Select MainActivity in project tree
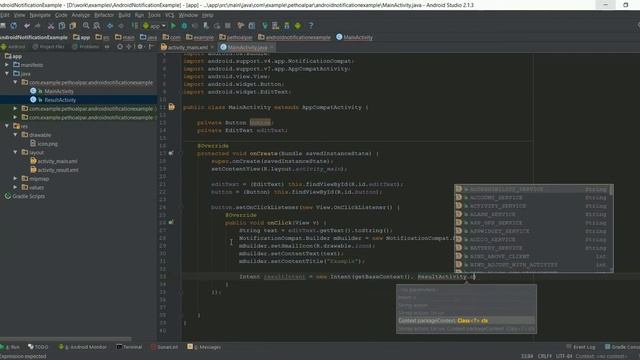The width and height of the screenshot is (640, 360). click(59, 91)
